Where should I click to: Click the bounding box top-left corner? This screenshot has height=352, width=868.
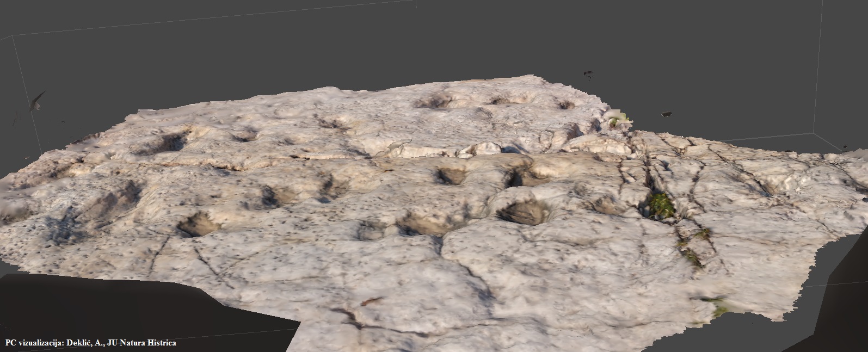(x=12, y=36)
